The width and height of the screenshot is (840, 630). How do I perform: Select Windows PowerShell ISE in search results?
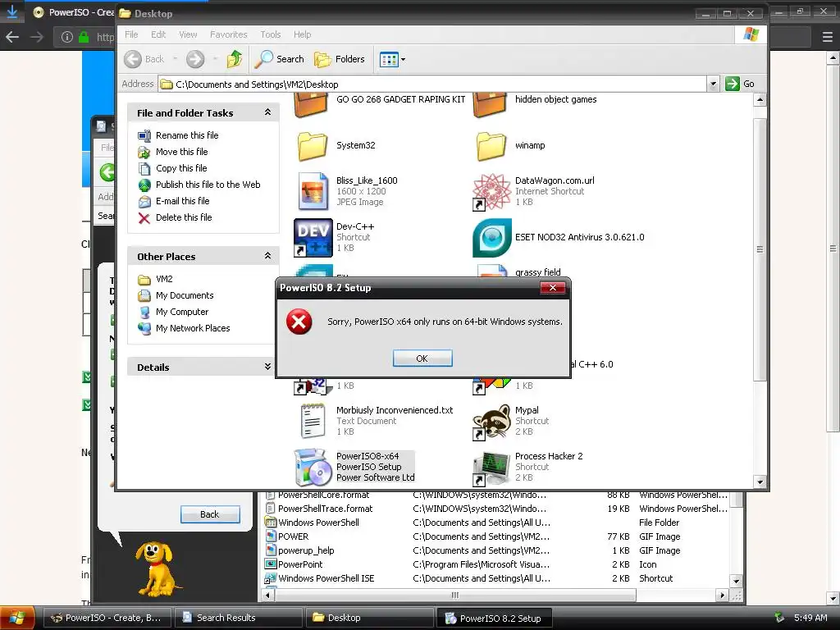pos(326,578)
